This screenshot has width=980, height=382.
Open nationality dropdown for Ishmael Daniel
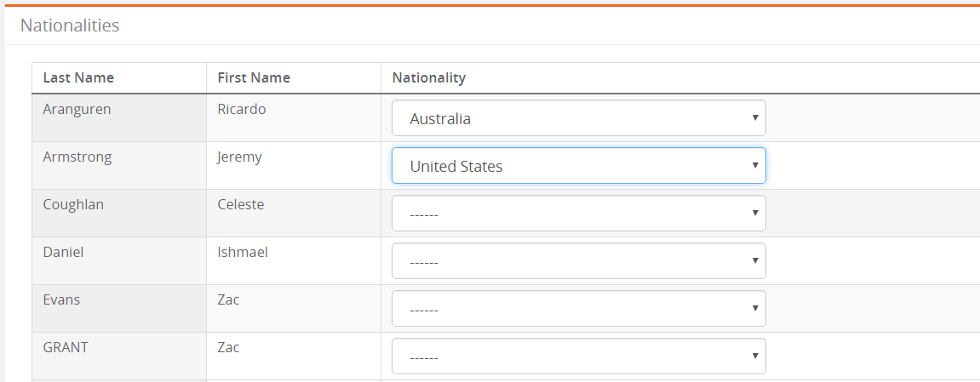[578, 261]
